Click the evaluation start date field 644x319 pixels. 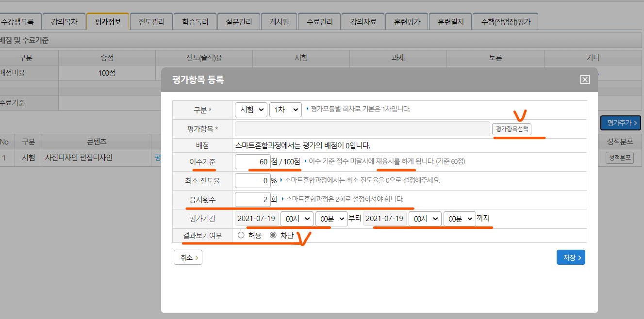(257, 219)
